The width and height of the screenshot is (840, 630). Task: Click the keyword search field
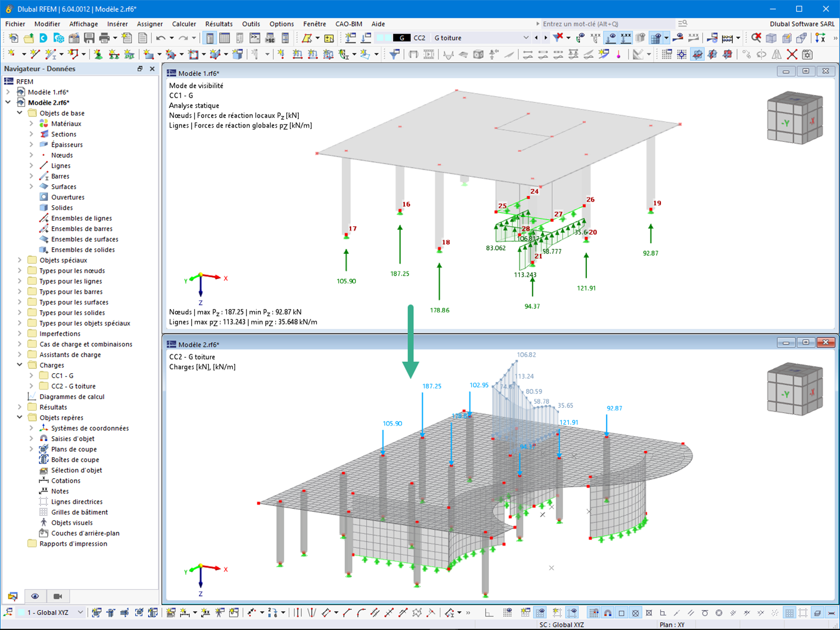point(607,24)
